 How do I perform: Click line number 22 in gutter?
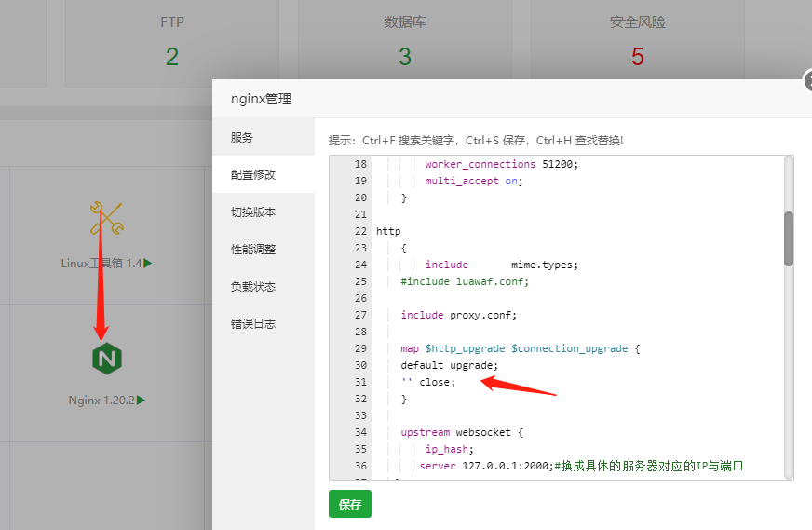(x=360, y=231)
